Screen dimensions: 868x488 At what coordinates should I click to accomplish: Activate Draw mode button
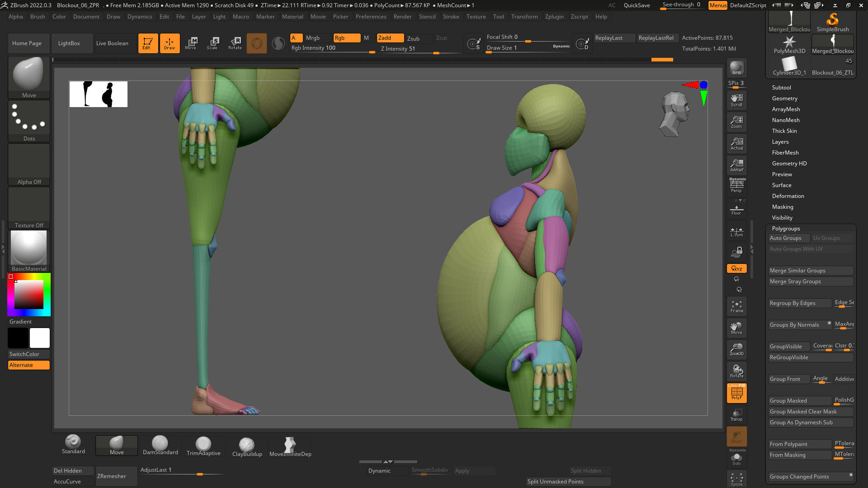pyautogui.click(x=170, y=43)
